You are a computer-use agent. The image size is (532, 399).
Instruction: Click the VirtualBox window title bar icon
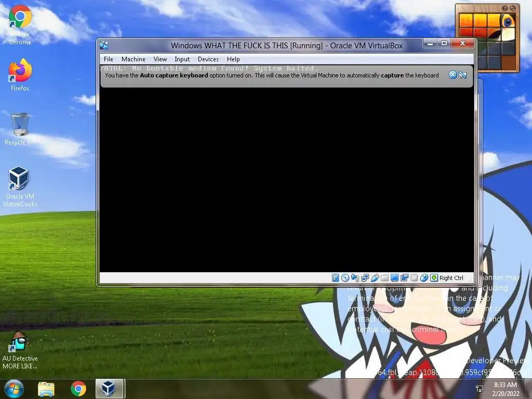click(x=104, y=45)
